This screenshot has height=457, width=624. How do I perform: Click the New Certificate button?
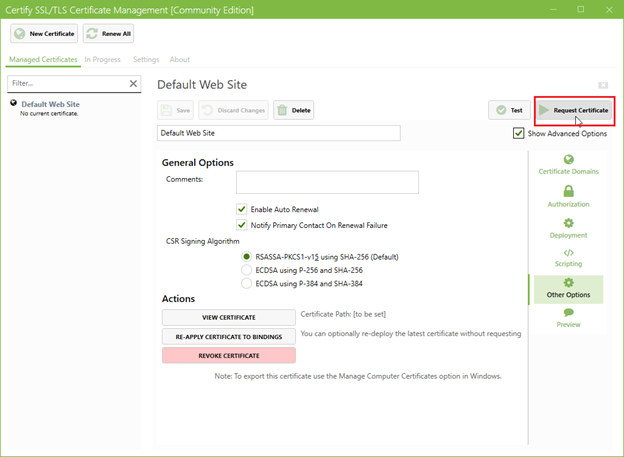[44, 33]
